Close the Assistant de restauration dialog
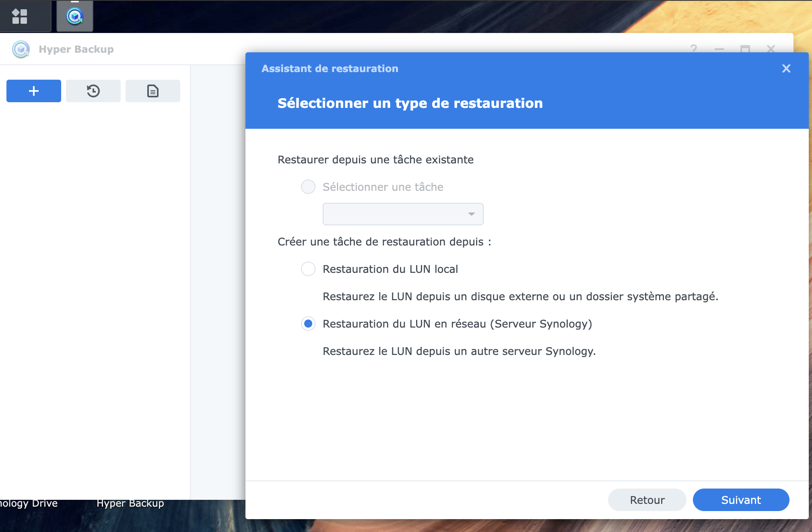 tap(786, 69)
